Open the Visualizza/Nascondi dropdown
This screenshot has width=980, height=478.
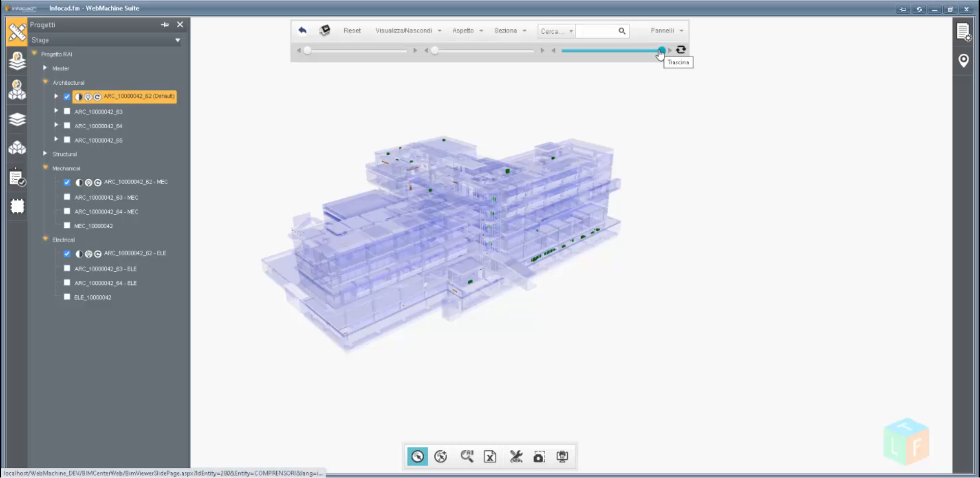pos(405,31)
